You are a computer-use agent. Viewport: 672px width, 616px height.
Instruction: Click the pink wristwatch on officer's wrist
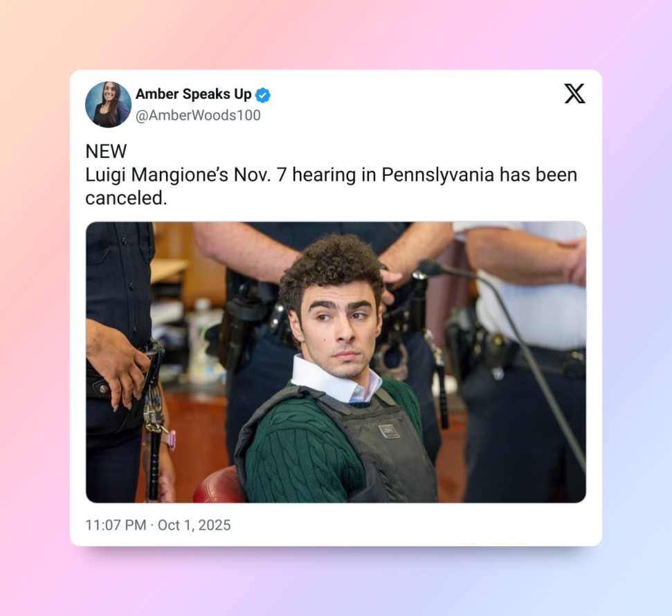[x=170, y=440]
